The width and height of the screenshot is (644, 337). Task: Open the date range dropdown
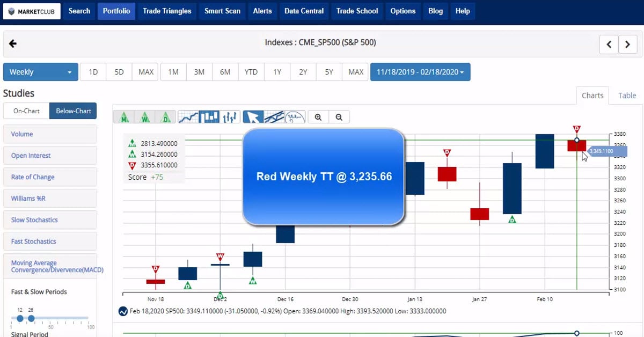pos(420,72)
